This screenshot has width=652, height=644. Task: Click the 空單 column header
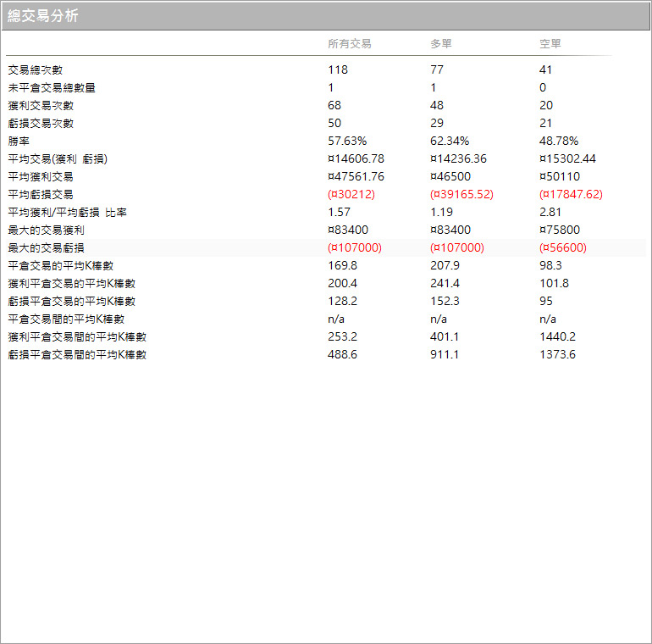550,44
